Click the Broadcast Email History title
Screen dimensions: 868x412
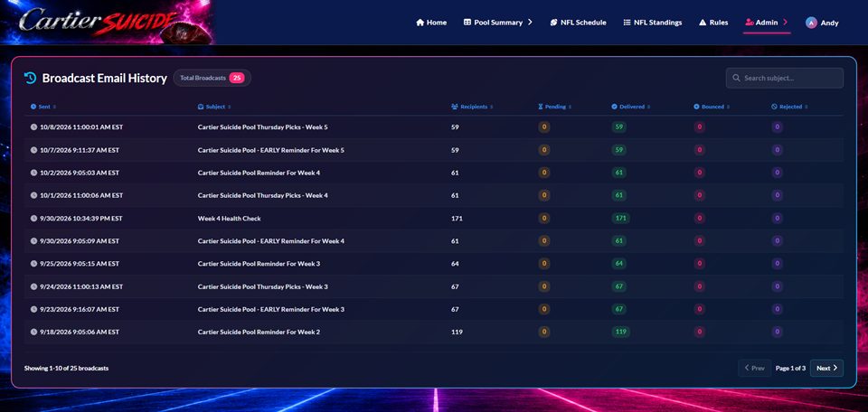(x=105, y=78)
